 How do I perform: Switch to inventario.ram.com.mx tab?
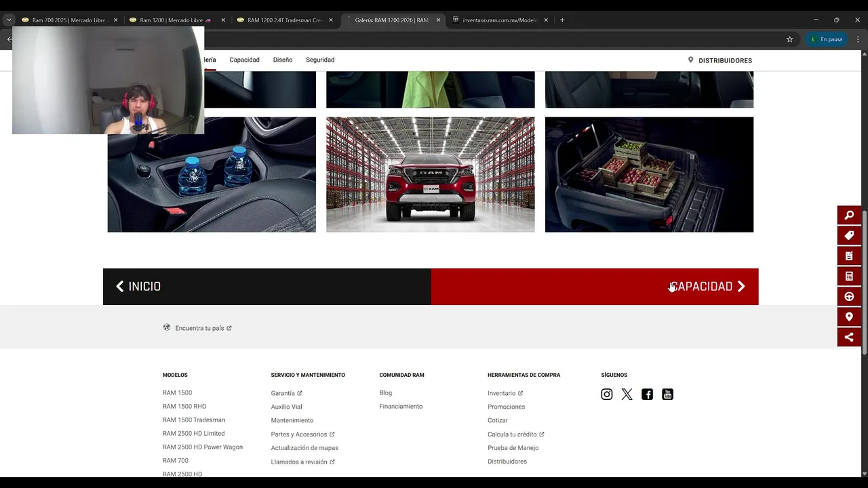pos(500,20)
